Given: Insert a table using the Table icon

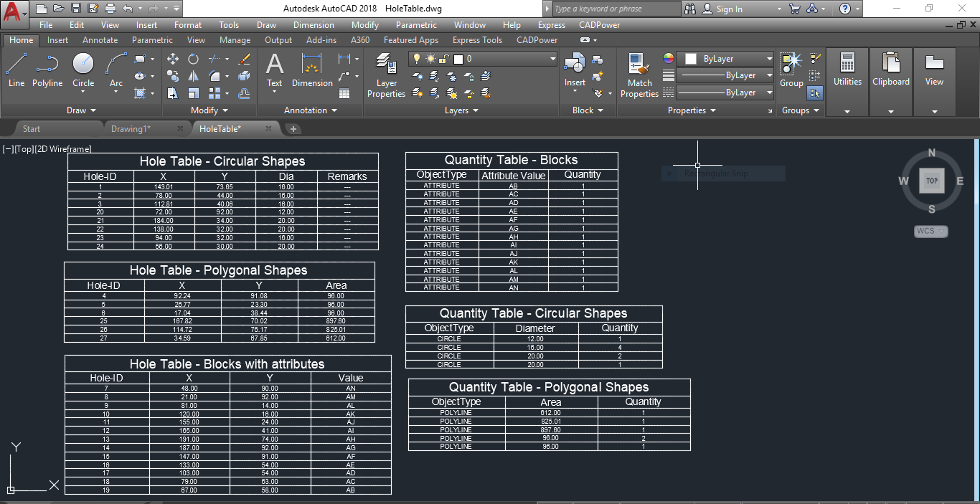Looking at the screenshot, I should coord(344,93).
